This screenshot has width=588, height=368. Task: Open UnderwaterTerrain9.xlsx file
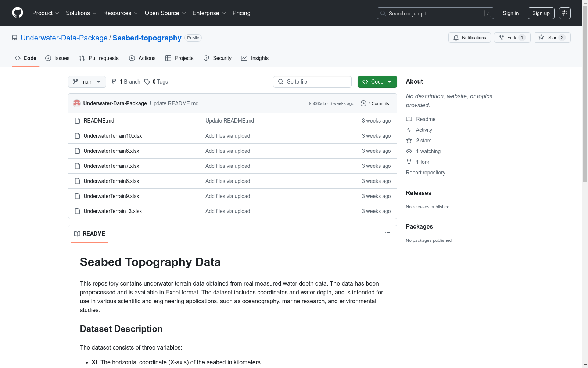tap(111, 196)
